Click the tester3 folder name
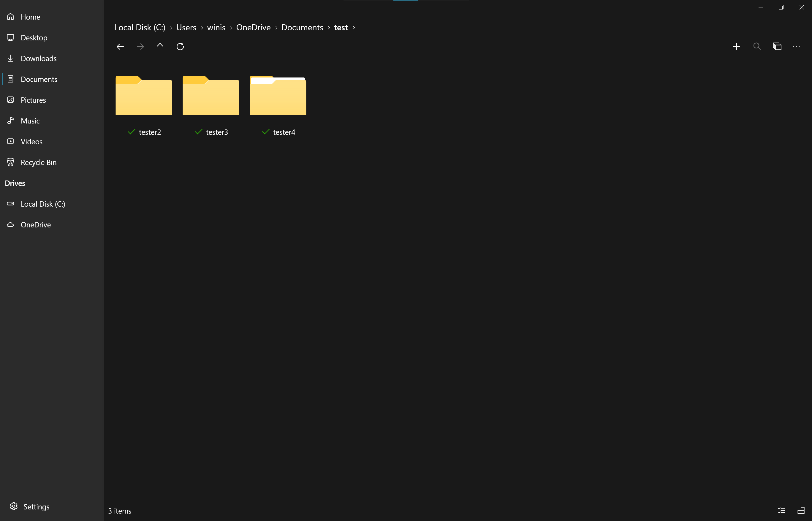This screenshot has height=521, width=812. 217,132
